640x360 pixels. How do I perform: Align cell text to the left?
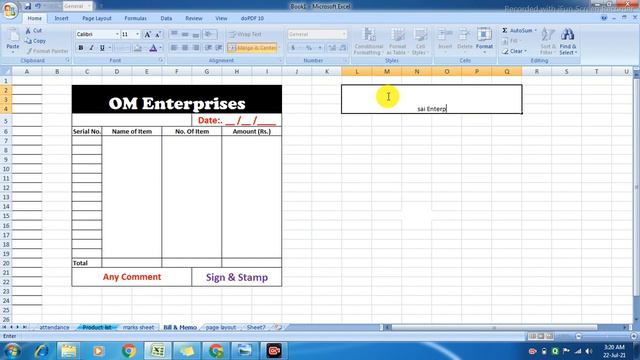pyautogui.click(x=174, y=48)
